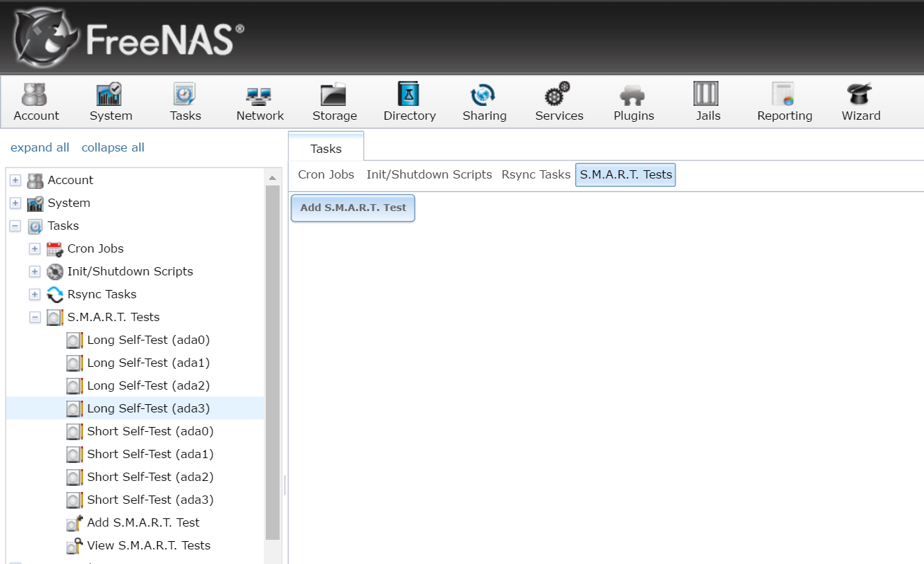Select Long Self-Test (ada2) in tree
The height and width of the screenshot is (564, 924).
tap(148, 386)
